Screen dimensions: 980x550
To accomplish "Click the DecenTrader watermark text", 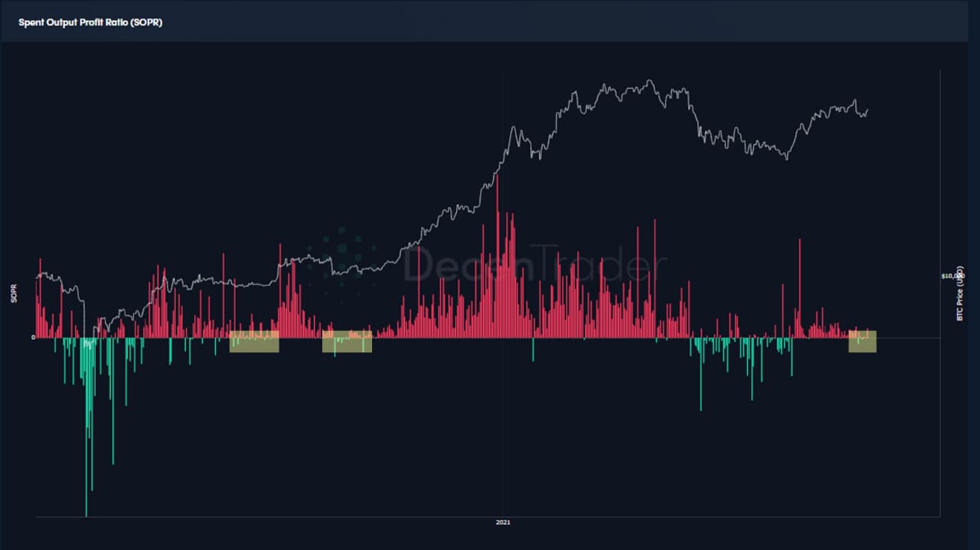I will pyautogui.click(x=534, y=265).
